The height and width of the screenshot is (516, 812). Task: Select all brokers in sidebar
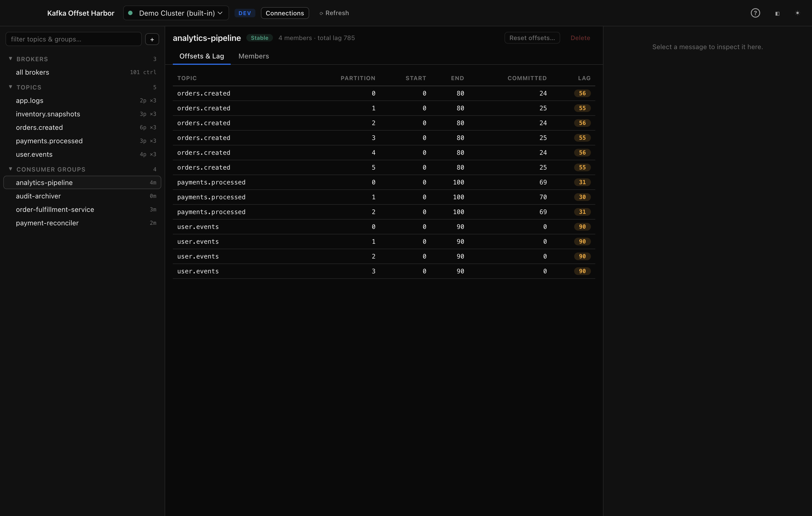coord(82,72)
